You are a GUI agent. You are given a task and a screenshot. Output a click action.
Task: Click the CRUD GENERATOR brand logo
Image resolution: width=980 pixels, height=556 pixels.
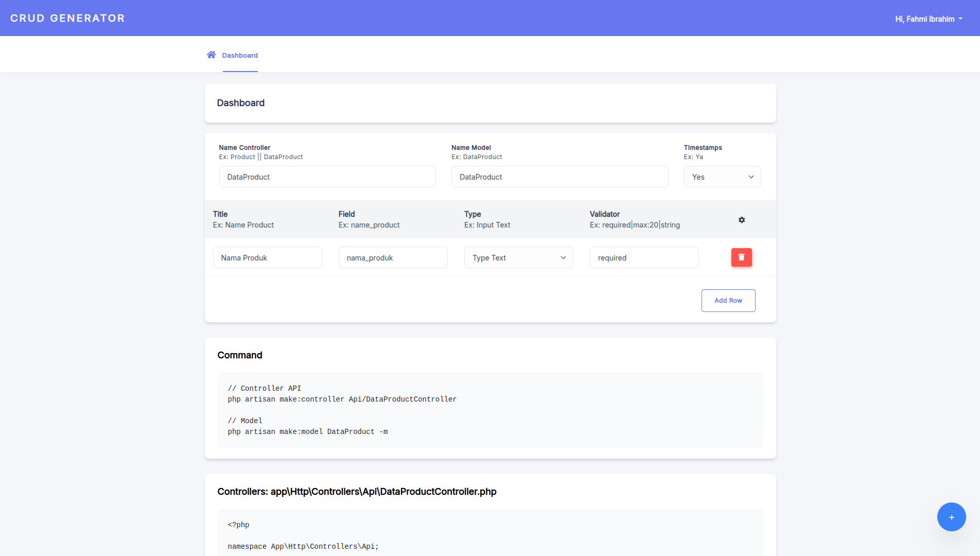(67, 18)
